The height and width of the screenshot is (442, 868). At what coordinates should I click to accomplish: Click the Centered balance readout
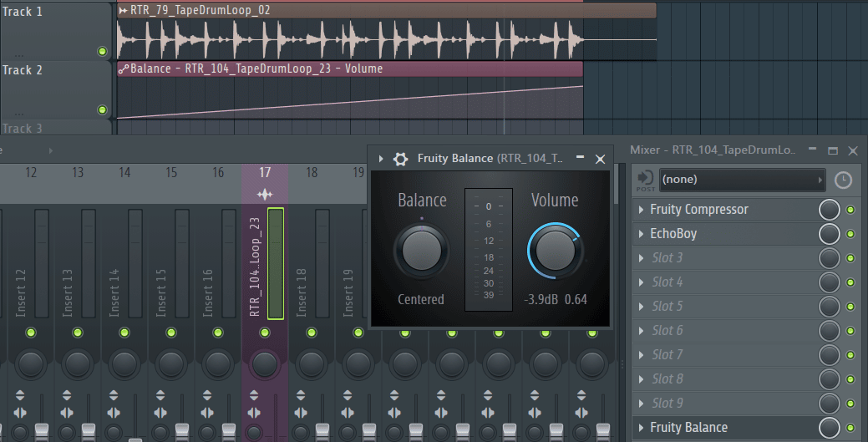coord(421,300)
